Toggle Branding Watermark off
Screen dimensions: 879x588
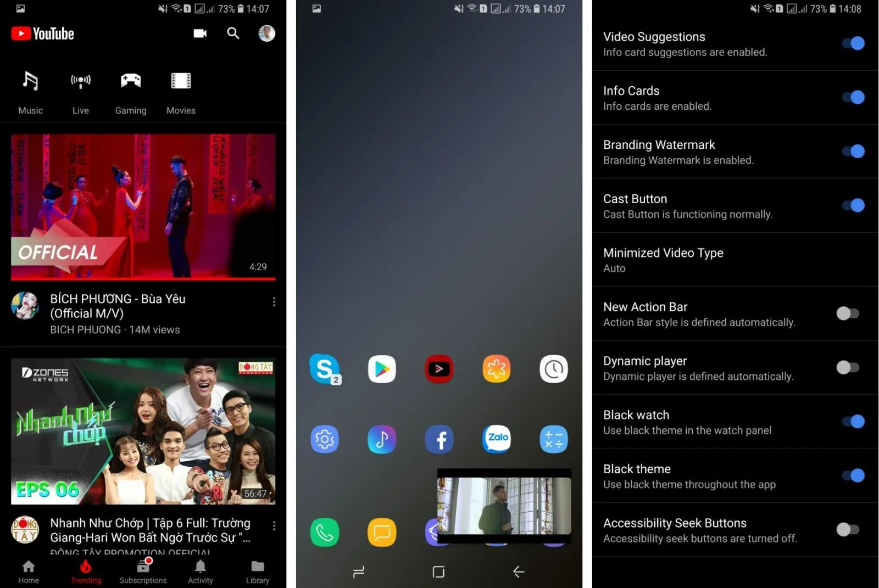[853, 151]
